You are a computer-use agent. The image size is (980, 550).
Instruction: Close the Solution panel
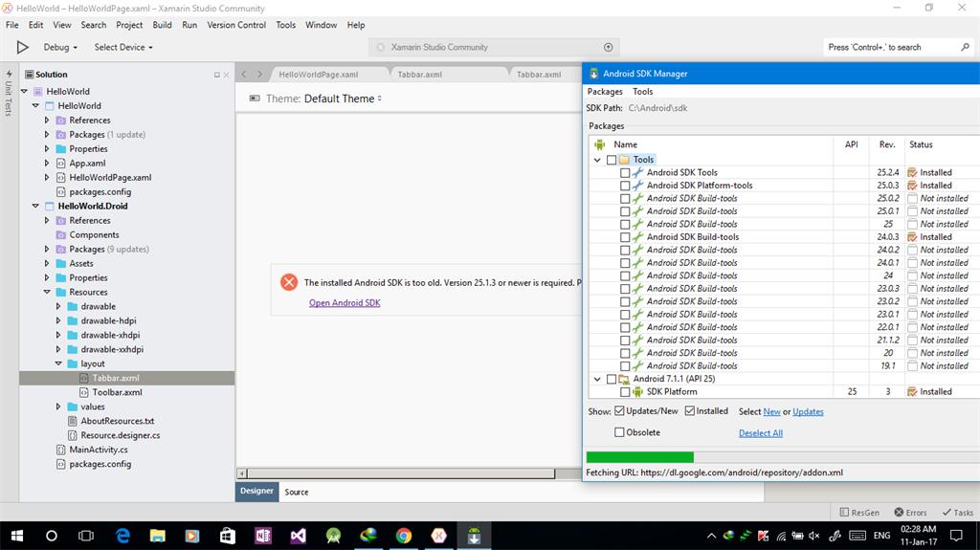click(226, 75)
